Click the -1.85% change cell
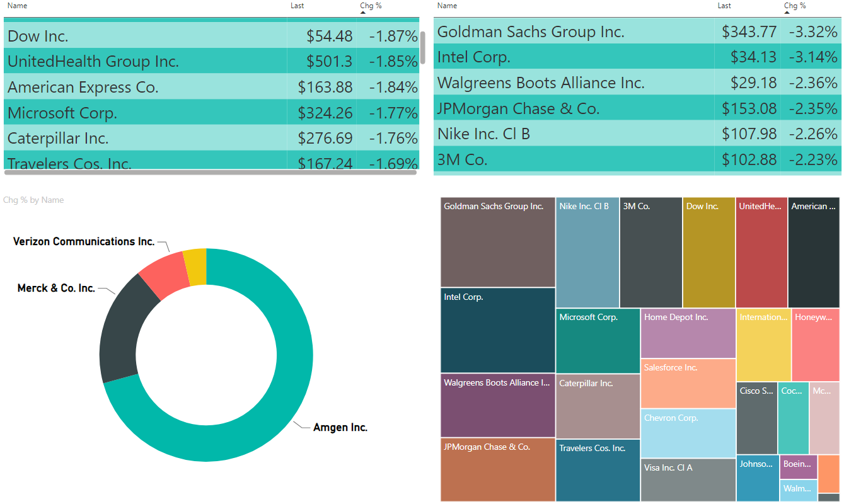Image resolution: width=844 pixels, height=504 pixels. [x=393, y=62]
